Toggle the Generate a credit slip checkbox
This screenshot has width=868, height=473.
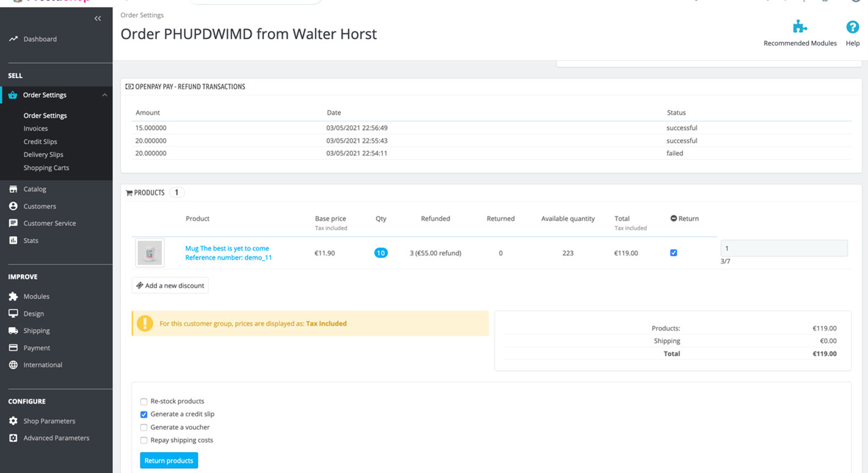click(x=144, y=414)
